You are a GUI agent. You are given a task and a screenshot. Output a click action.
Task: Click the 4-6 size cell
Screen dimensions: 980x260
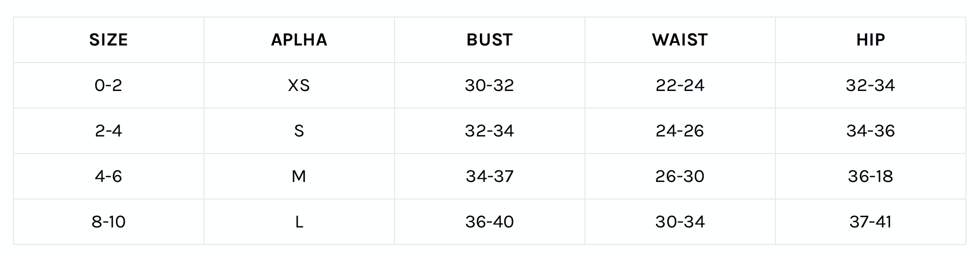coord(108,176)
